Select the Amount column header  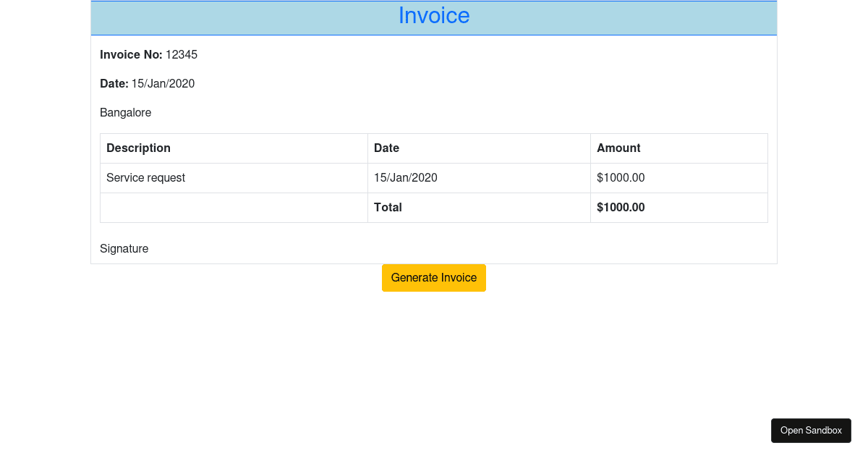click(x=618, y=148)
